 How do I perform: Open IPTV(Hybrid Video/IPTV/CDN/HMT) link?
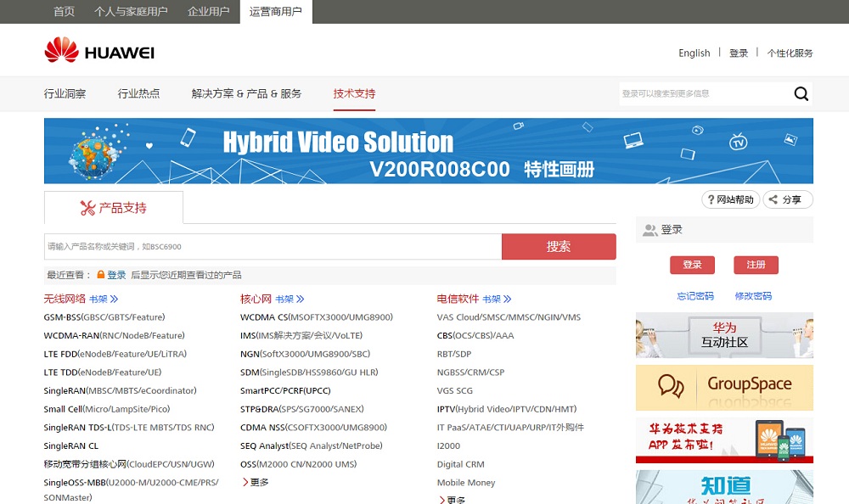pos(507,409)
